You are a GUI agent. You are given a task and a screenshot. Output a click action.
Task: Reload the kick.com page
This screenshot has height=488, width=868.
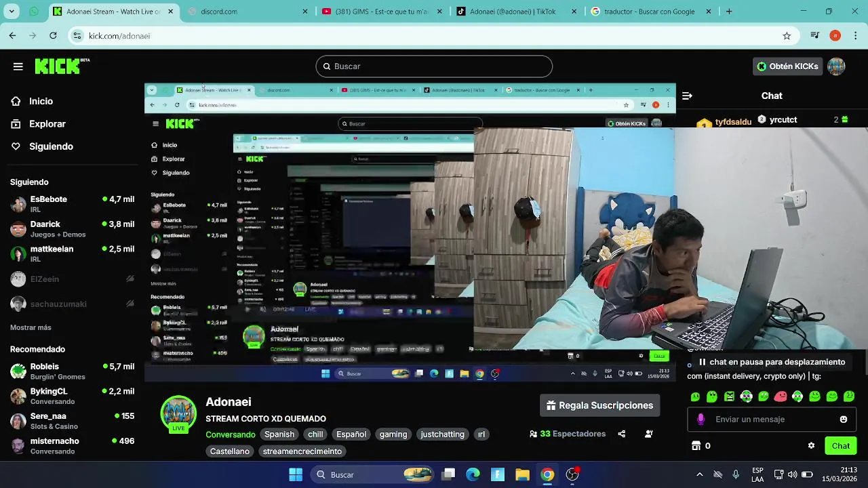click(x=53, y=36)
